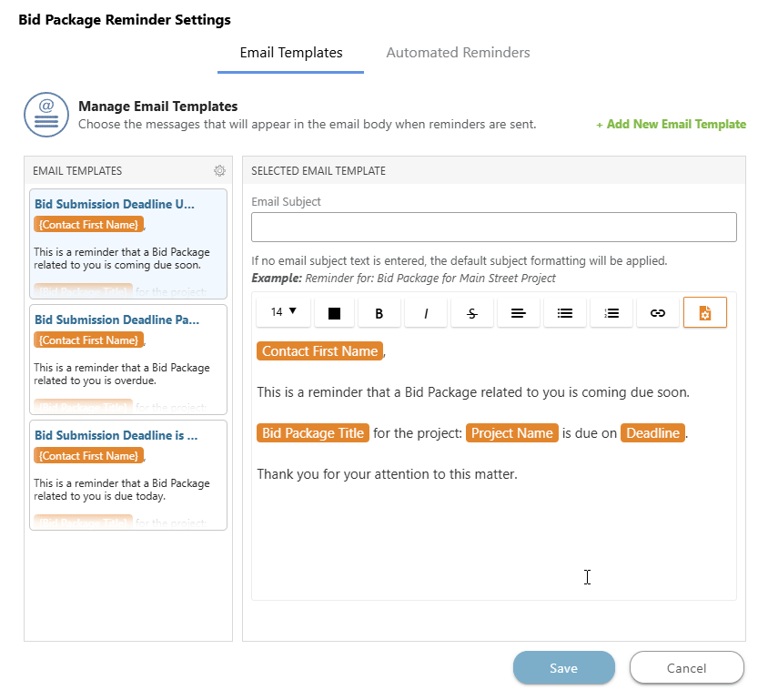Focus the Email Subject input field

pos(494,227)
